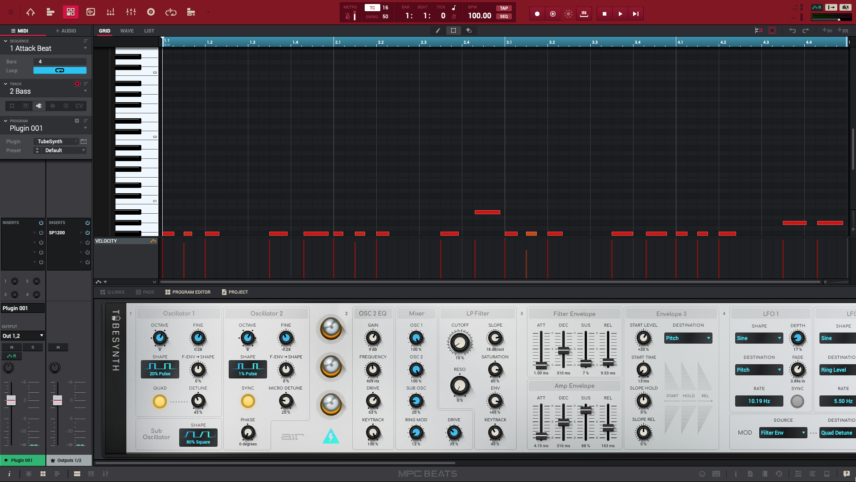Open the Next Sequence mode icon
The width and height of the screenshot is (856, 482).
coord(191,12)
